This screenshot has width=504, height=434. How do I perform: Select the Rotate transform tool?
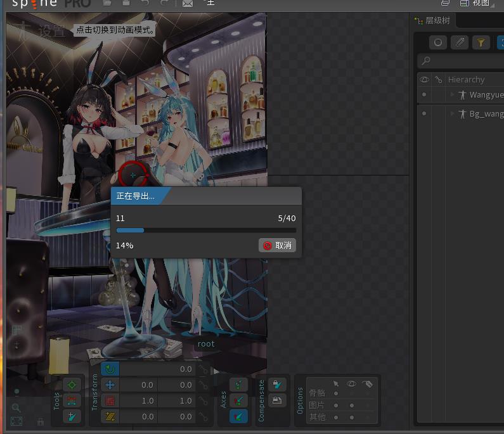click(x=110, y=369)
